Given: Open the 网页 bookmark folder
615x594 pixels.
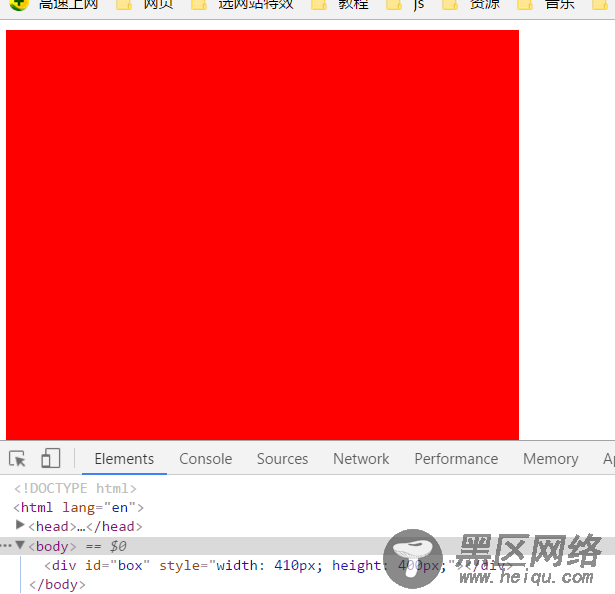Looking at the screenshot, I should click(x=145, y=5).
